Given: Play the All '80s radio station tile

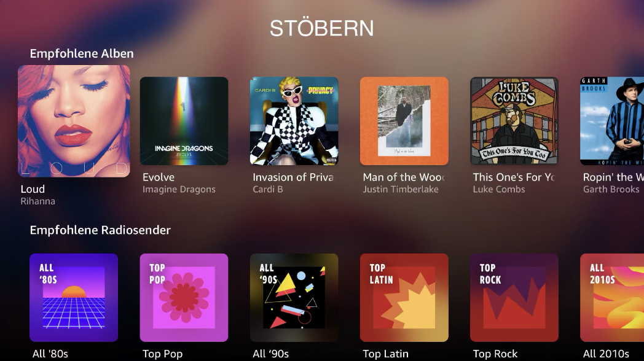Looking at the screenshot, I should (74, 298).
